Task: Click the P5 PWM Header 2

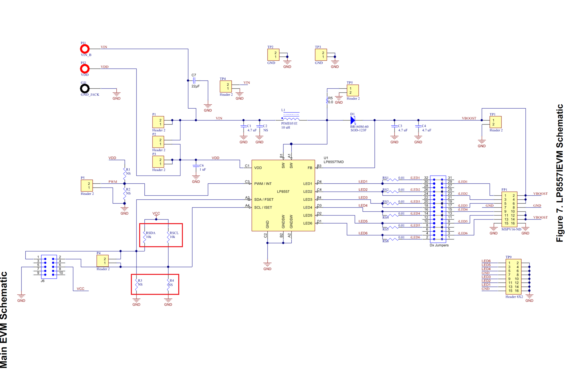Action: pyautogui.click(x=87, y=186)
